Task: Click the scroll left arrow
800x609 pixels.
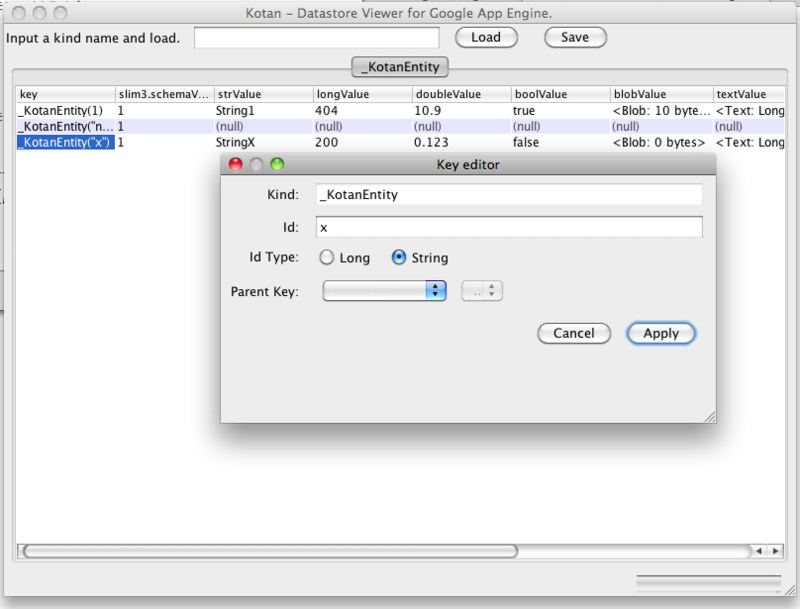Action: (x=759, y=551)
